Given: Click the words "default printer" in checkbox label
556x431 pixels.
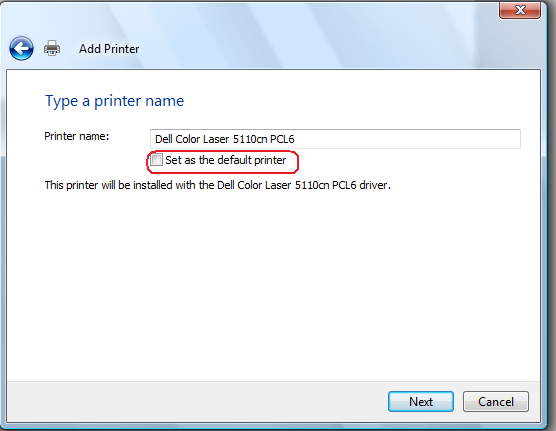Looking at the screenshot, I should [x=251, y=160].
